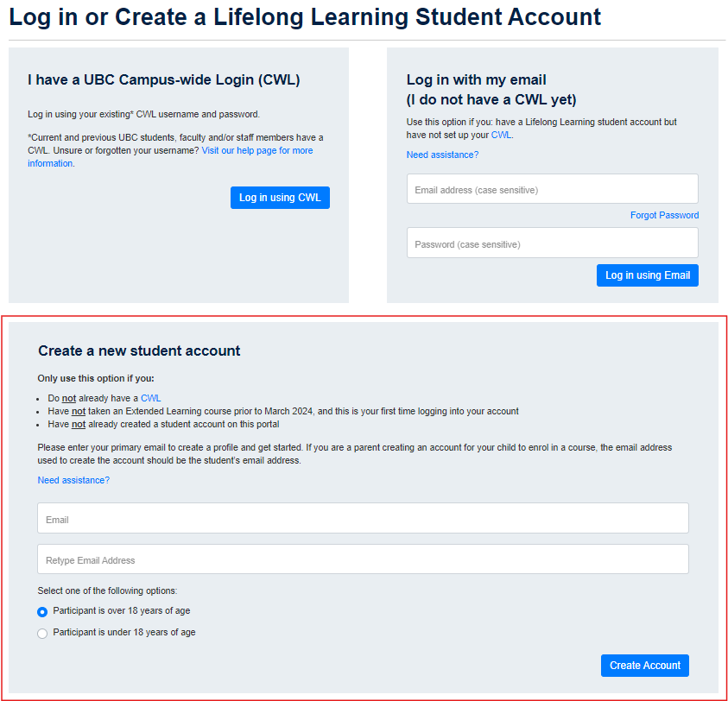Click the "Password (case sensitive)" field
The width and height of the screenshot is (728, 701).
point(552,243)
